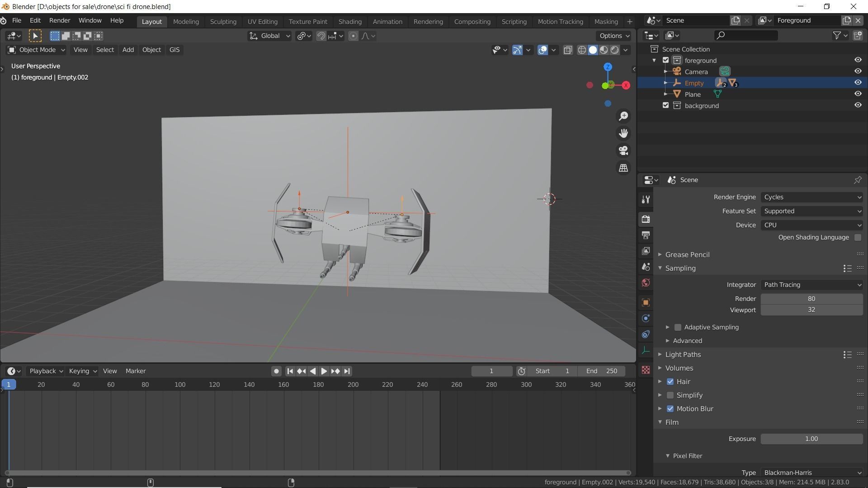
Task: Click the pan hand viewport icon
Action: [623, 133]
